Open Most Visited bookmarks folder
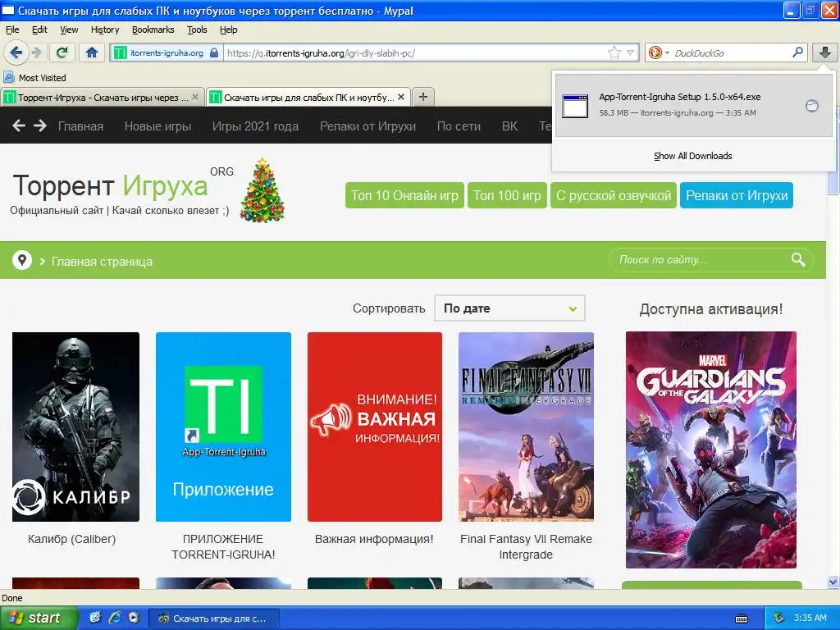This screenshot has width=840, height=630. pyautogui.click(x=34, y=78)
